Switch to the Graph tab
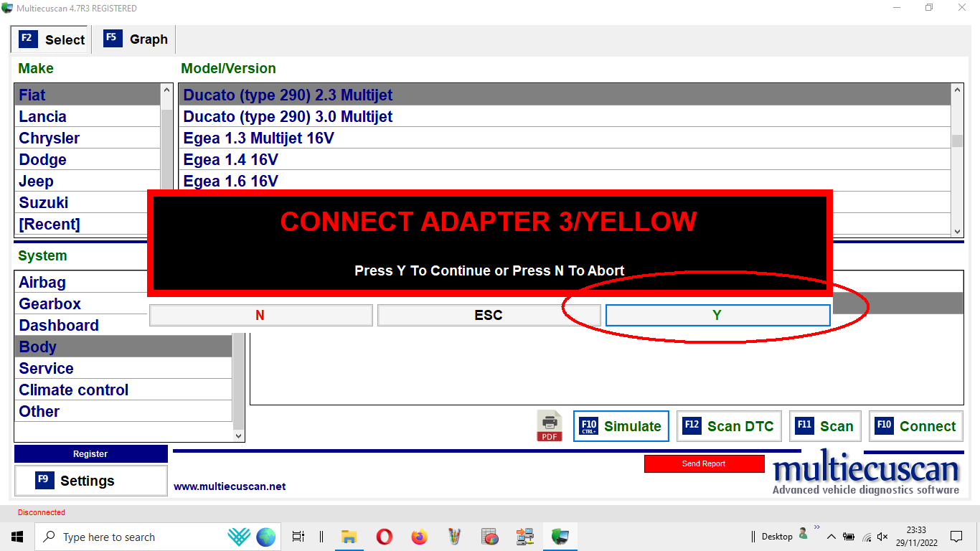The height and width of the screenshot is (551, 980). point(136,39)
